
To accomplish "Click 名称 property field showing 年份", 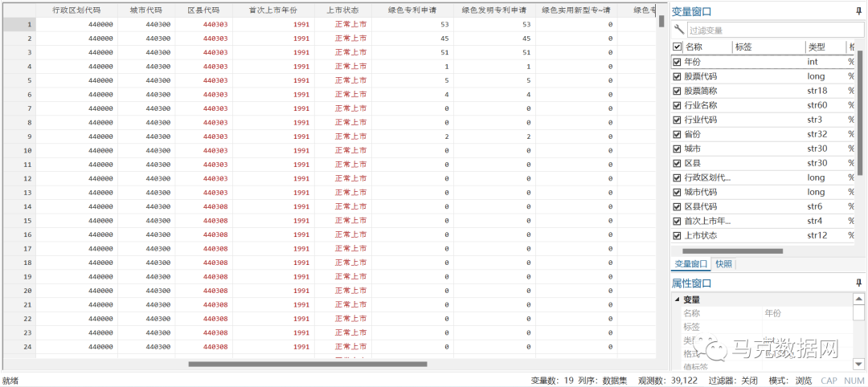I will click(x=807, y=313).
